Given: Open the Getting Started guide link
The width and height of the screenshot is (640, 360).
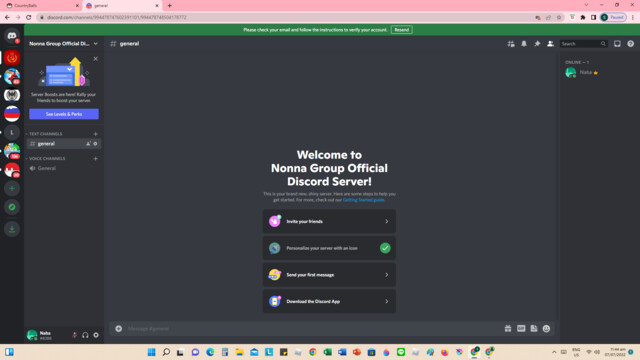Looking at the screenshot, I should [363, 200].
